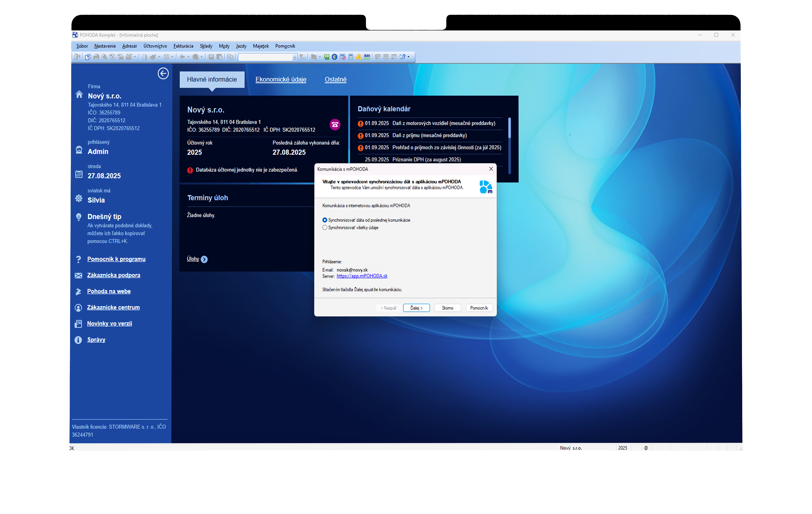Click the user icon beside Admin

point(79,150)
